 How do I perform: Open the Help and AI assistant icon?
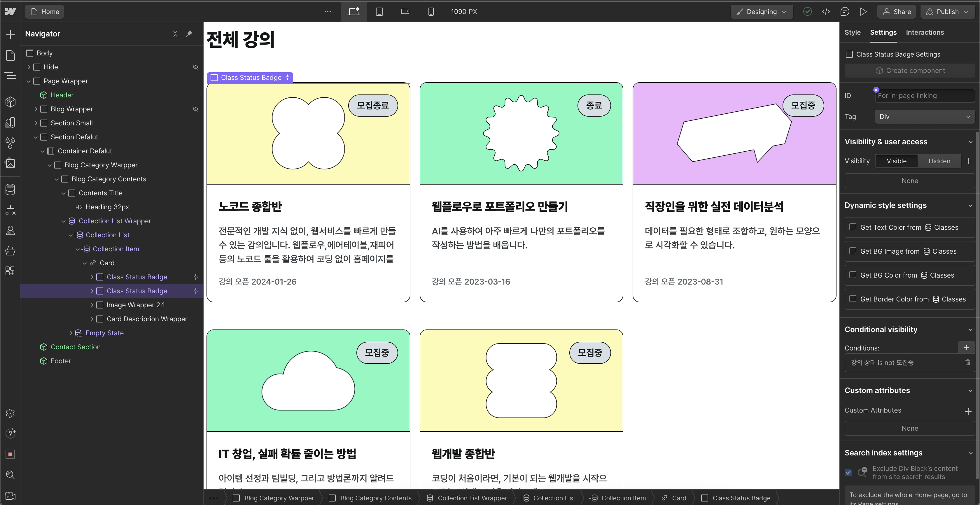coord(10,433)
